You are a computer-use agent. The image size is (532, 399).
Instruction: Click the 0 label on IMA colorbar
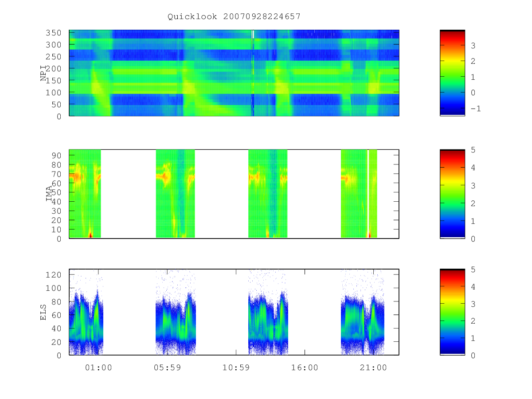tap(473, 239)
